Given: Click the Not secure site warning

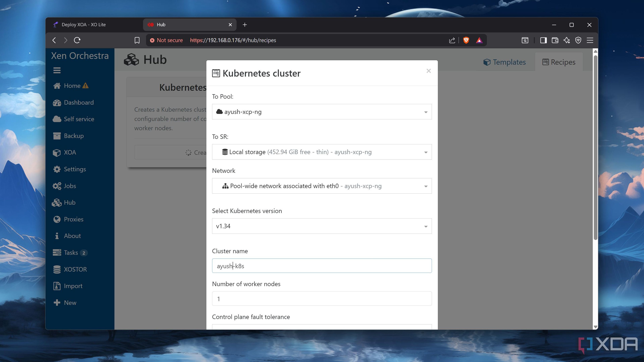Looking at the screenshot, I should coord(166,40).
